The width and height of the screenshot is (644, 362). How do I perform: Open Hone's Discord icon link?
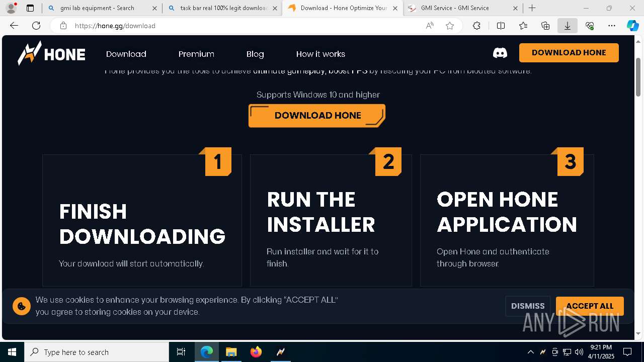500,53
